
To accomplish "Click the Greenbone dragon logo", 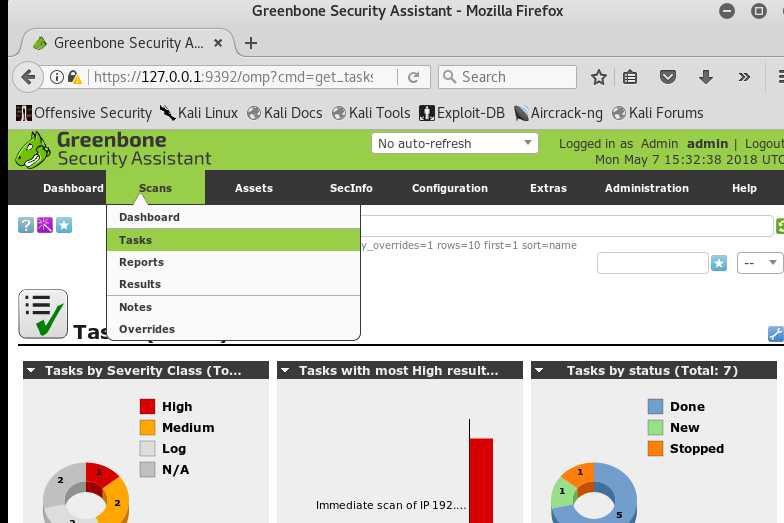I will coord(32,150).
